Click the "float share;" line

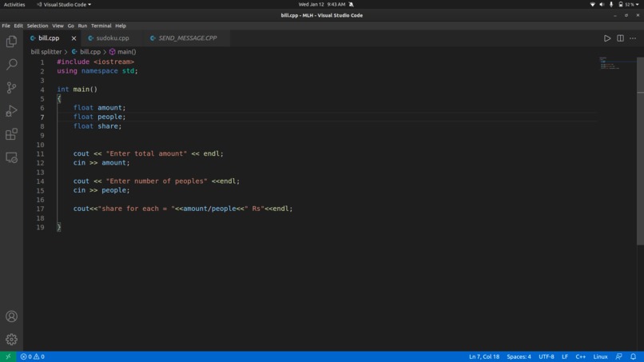[97, 126]
